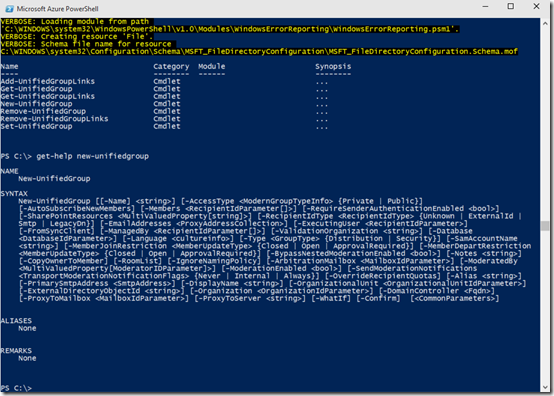Viewport: 554px width, 396px height.
Task: Click the '[-ExternalDirectoryObjectId' parameter text
Action: pyautogui.click(x=79, y=291)
